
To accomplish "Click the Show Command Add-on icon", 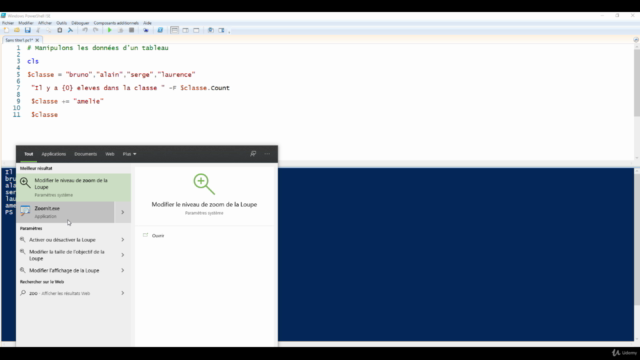I will coord(221,30).
